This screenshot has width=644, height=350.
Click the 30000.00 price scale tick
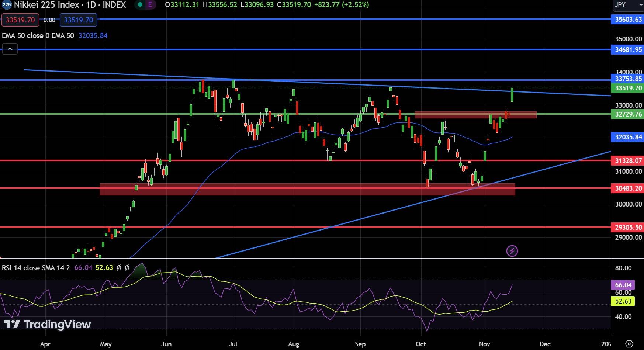(x=629, y=204)
